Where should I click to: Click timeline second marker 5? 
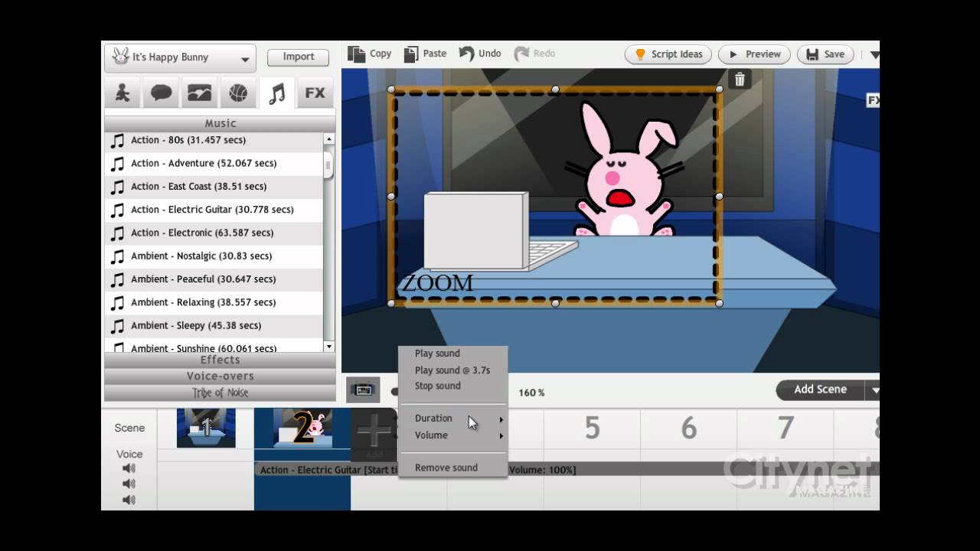click(592, 429)
